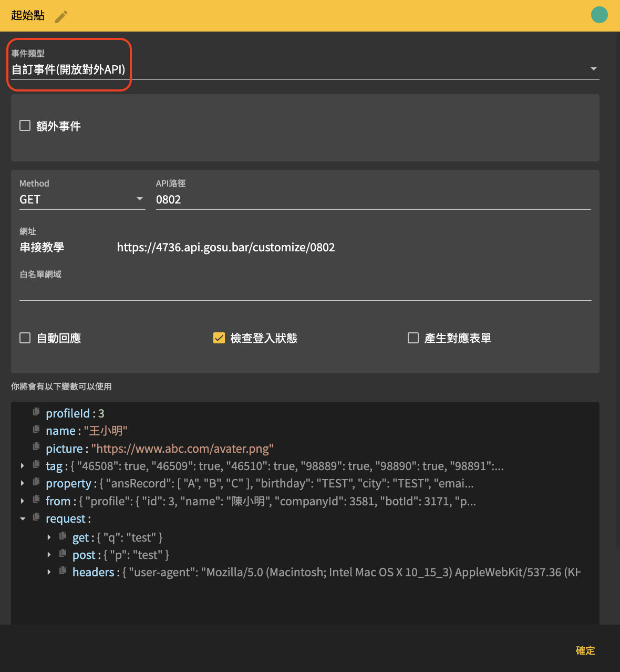Expand the headers node under request
The height and width of the screenshot is (672, 620).
49,572
